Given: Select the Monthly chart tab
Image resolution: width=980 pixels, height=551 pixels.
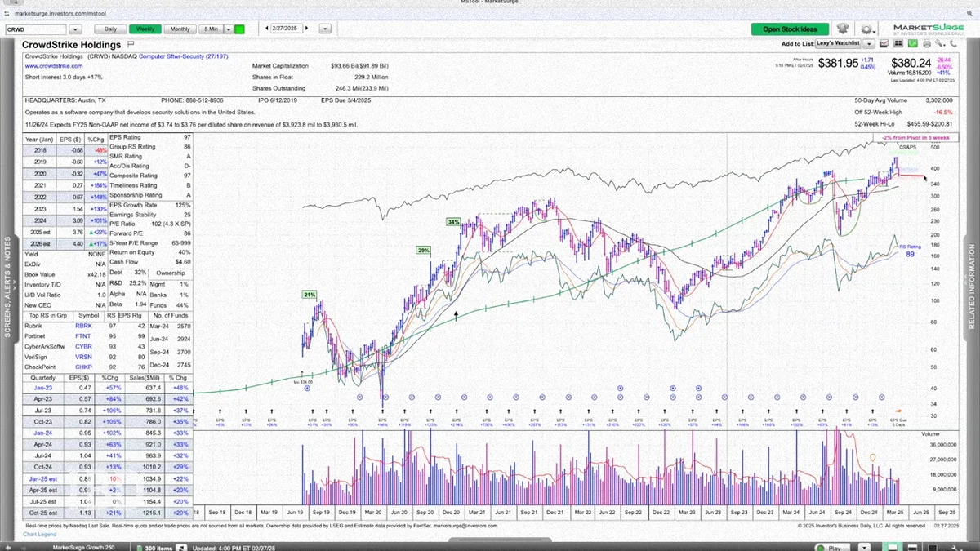Looking at the screenshot, I should (x=180, y=29).
